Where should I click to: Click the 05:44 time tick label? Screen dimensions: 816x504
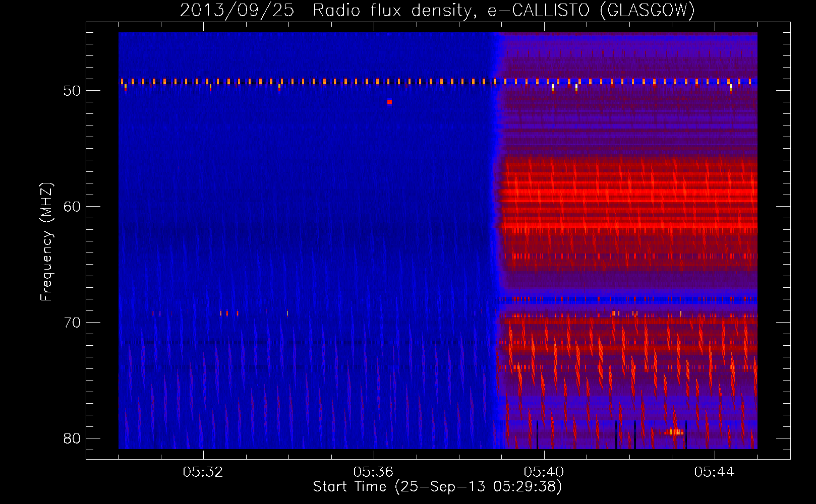pyautogui.click(x=714, y=472)
